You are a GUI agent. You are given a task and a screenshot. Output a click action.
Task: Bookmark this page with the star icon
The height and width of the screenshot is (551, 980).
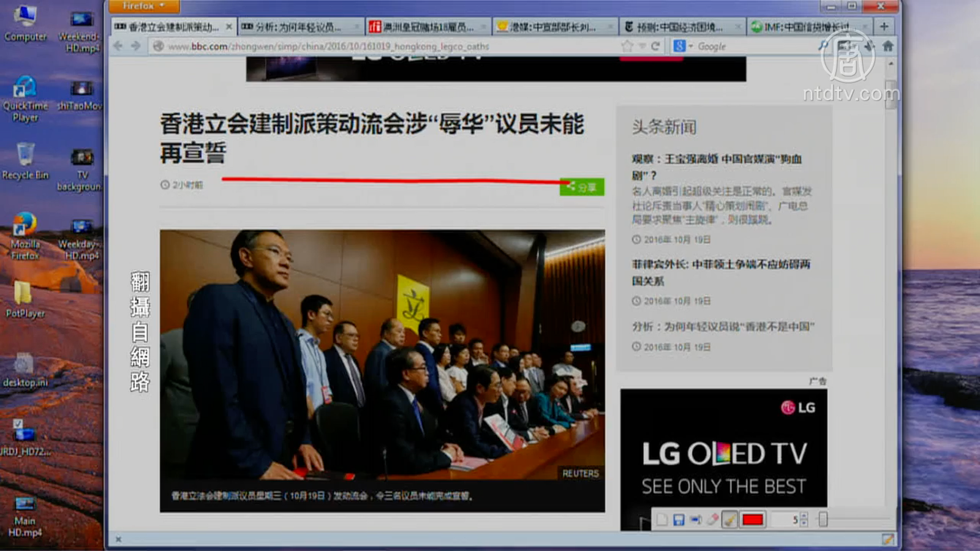click(627, 46)
